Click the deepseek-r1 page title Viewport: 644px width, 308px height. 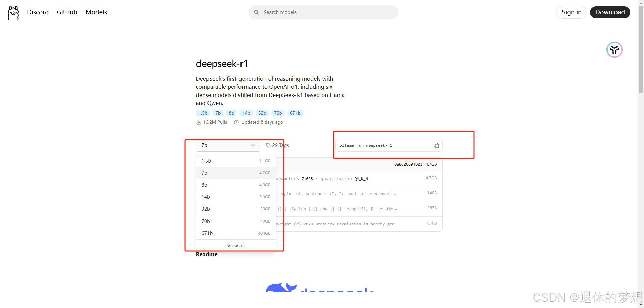222,64
